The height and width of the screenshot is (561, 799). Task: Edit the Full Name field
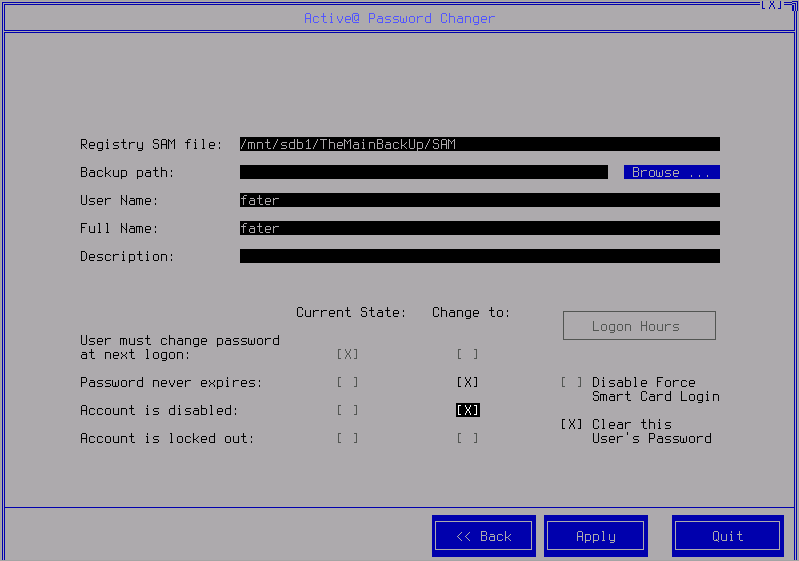(480, 228)
